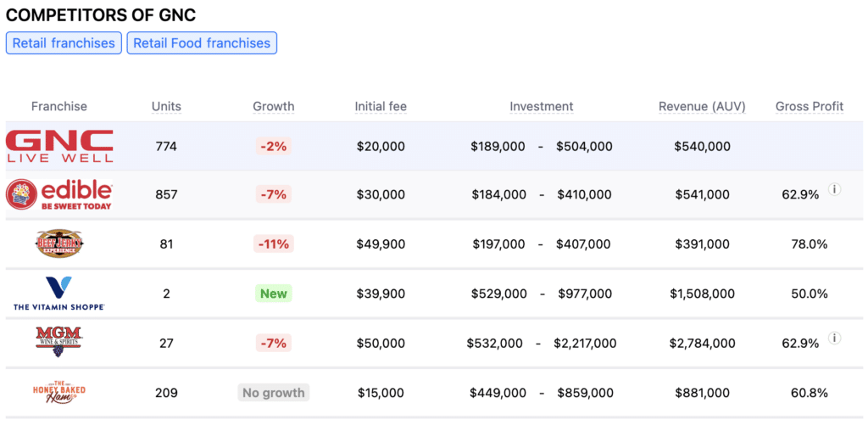Screen dimensions: 868x431
Task: Click Vitamin Shoppe units value 2
Action: 167,294
